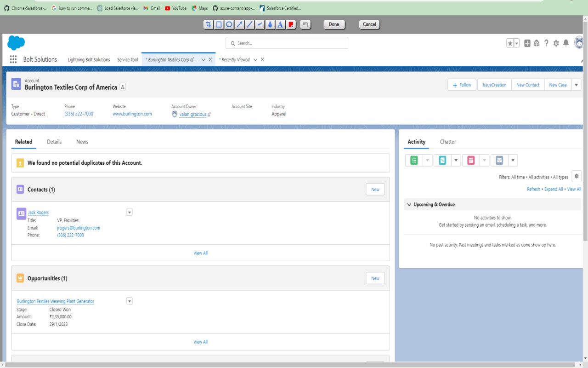The width and height of the screenshot is (588, 368).
Task: Click the Cancel button
Action: [369, 24]
